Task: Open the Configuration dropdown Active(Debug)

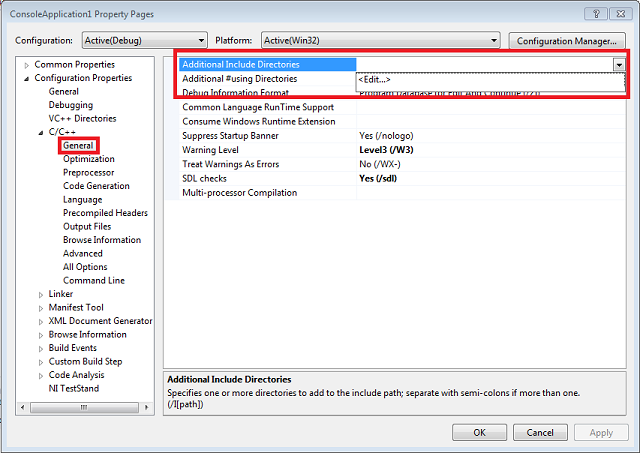Action: coord(144,40)
